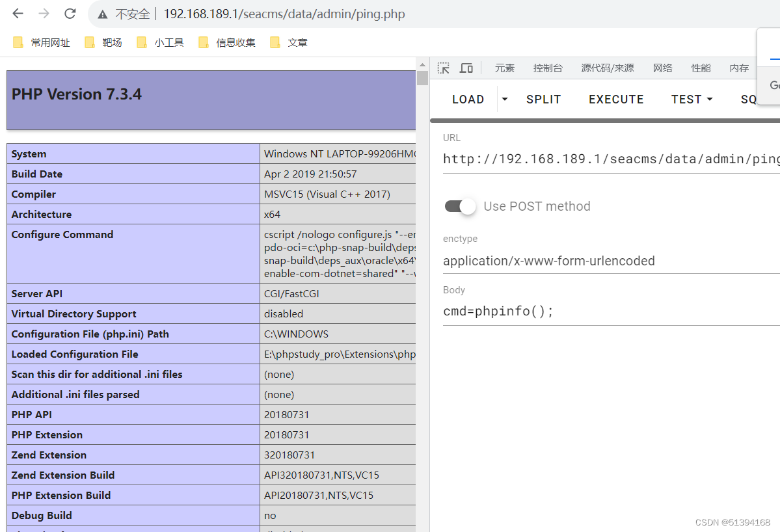Click the Body field with cmd=phpinfo();

pyautogui.click(x=611, y=312)
